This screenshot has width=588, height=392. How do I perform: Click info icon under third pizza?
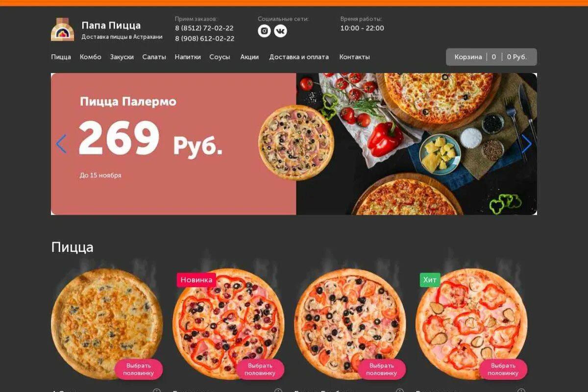400,391
